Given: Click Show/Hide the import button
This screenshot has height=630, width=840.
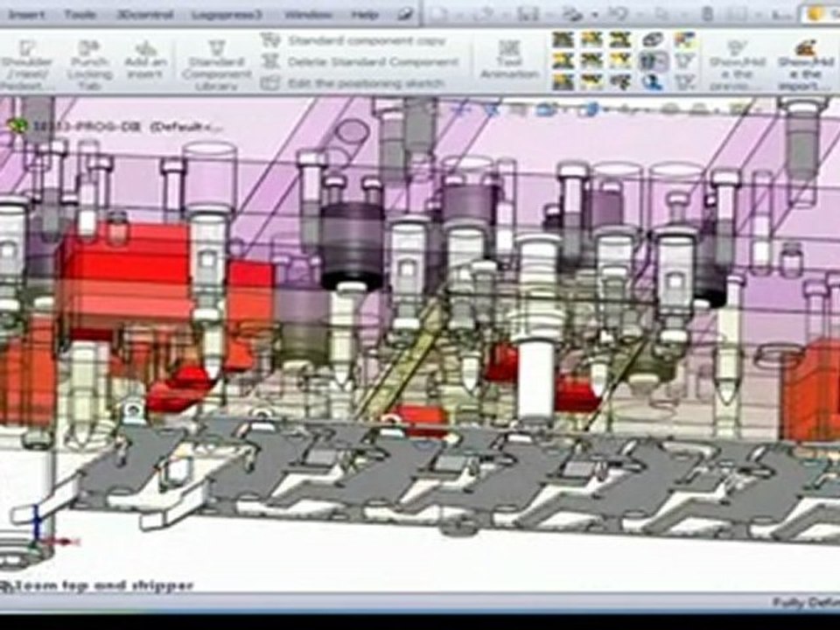Looking at the screenshot, I should (807, 64).
